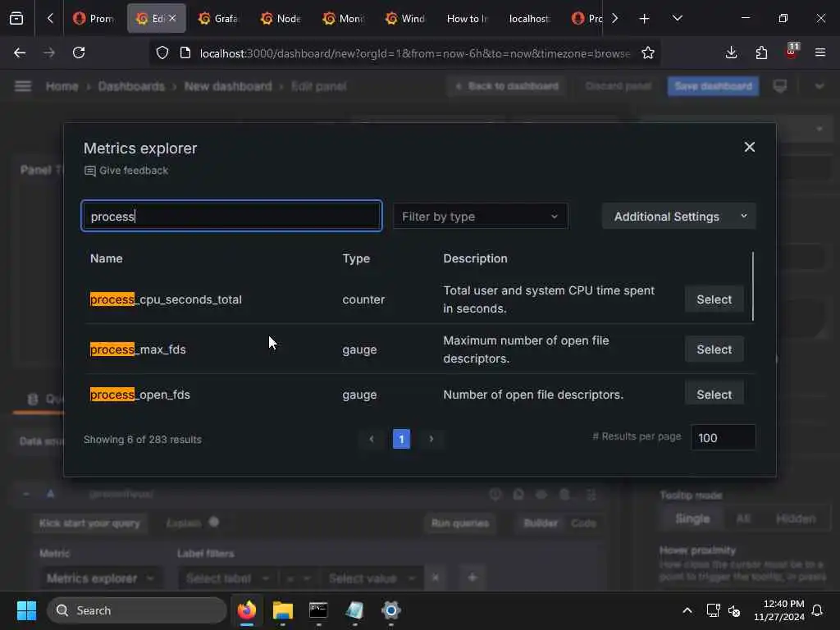The width and height of the screenshot is (840, 630).
Task: Open the list all tabs dropdown
Action: (677, 19)
